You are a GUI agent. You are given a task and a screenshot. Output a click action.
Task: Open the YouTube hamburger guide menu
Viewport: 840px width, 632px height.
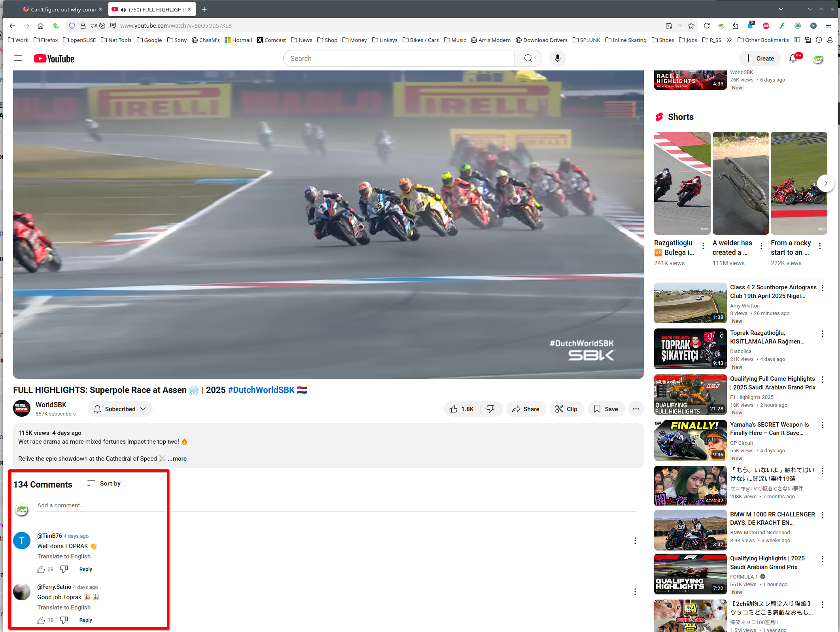click(18, 59)
